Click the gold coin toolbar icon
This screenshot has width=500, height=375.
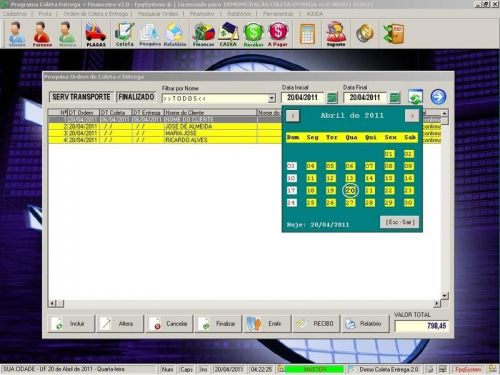point(364,33)
